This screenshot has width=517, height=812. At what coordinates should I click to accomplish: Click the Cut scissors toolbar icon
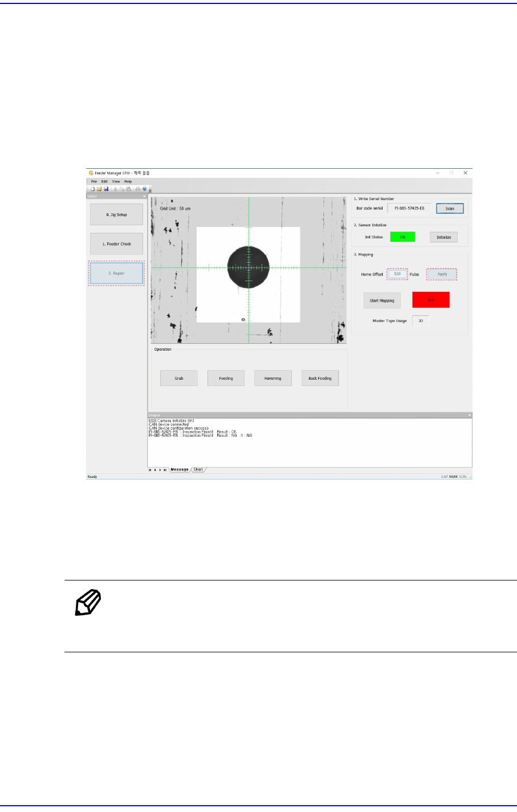(115, 189)
